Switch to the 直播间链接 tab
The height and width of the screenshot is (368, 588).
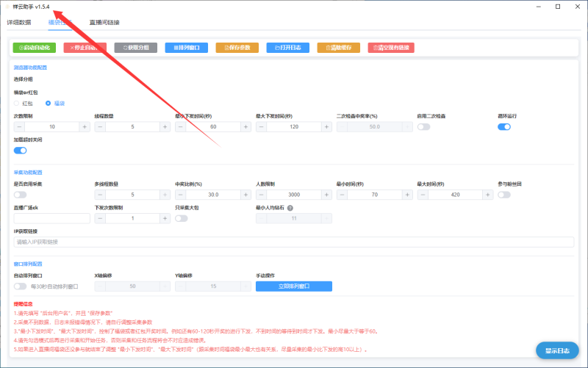pos(104,23)
